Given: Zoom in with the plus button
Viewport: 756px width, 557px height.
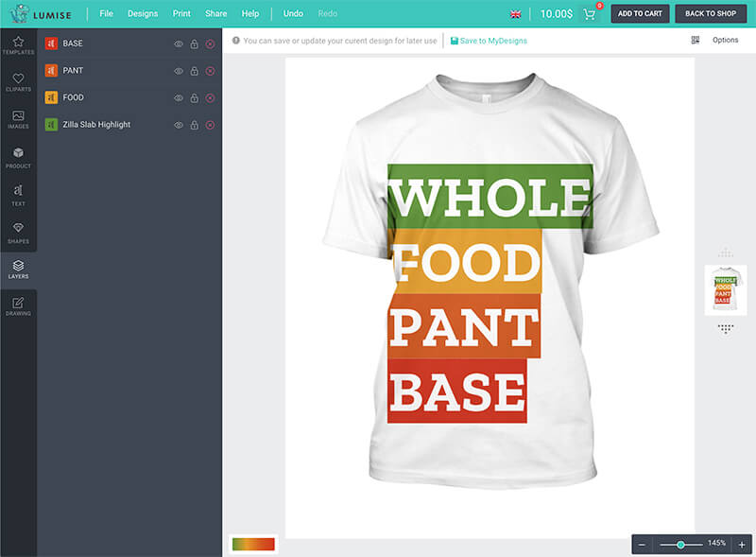Looking at the screenshot, I should point(742,545).
